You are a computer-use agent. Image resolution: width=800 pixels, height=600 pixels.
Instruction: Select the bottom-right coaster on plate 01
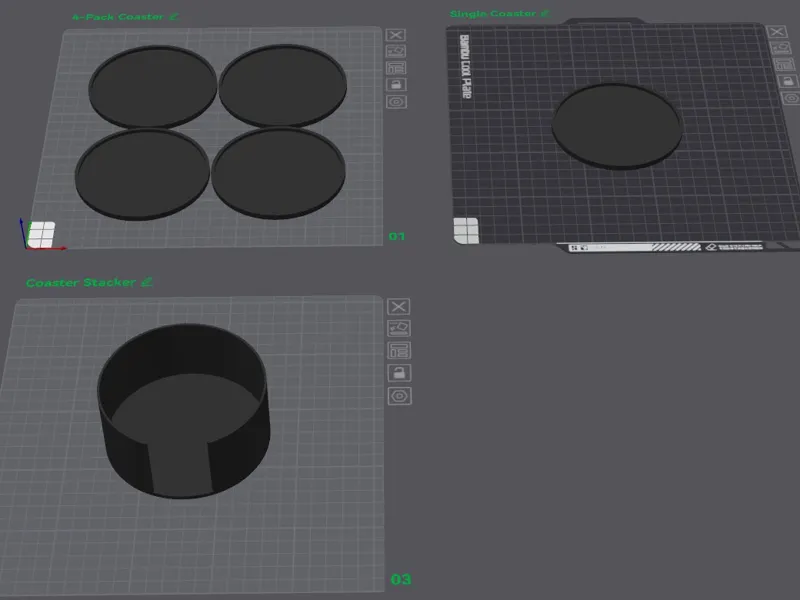tap(279, 172)
